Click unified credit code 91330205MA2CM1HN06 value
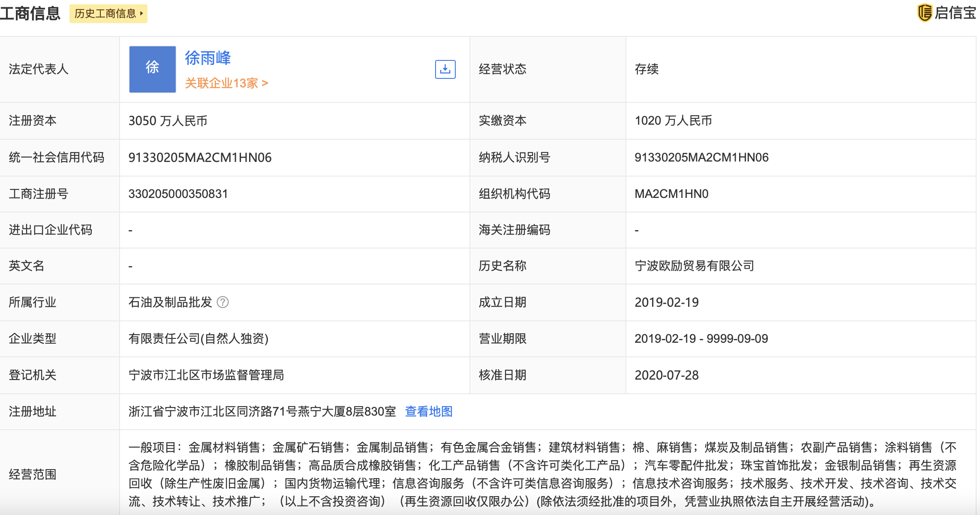 [200, 158]
